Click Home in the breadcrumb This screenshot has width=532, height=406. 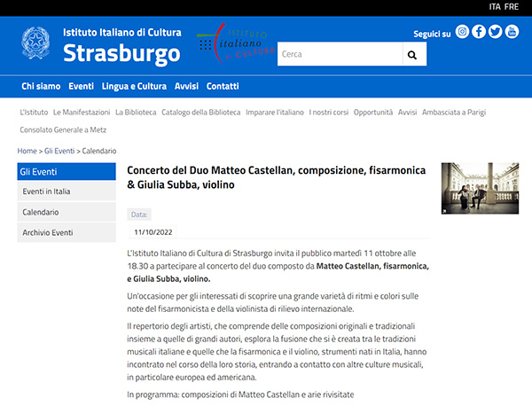click(27, 151)
